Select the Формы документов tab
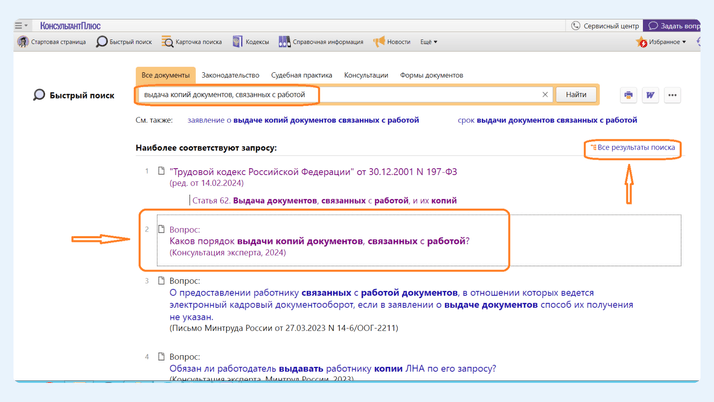This screenshot has width=714, height=402. pos(431,75)
